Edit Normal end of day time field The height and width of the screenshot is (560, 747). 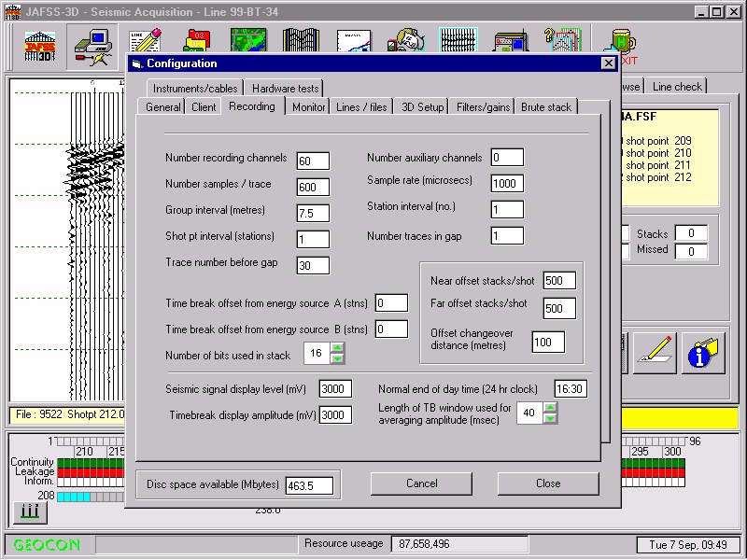click(571, 388)
